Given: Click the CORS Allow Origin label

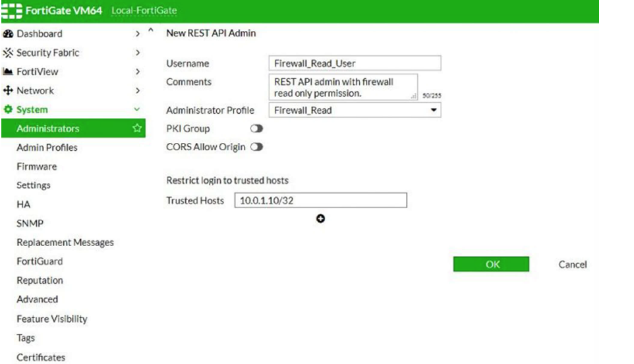Looking at the screenshot, I should coord(206,147).
